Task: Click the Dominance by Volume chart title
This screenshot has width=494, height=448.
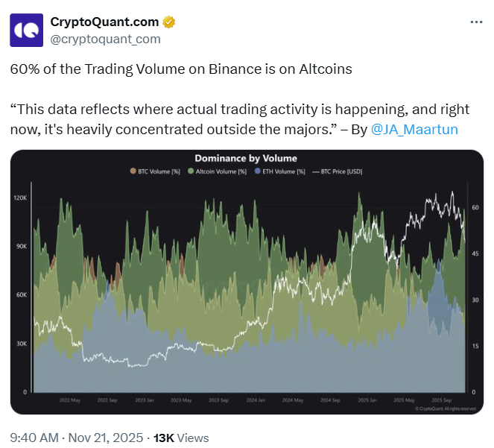Action: point(246,158)
